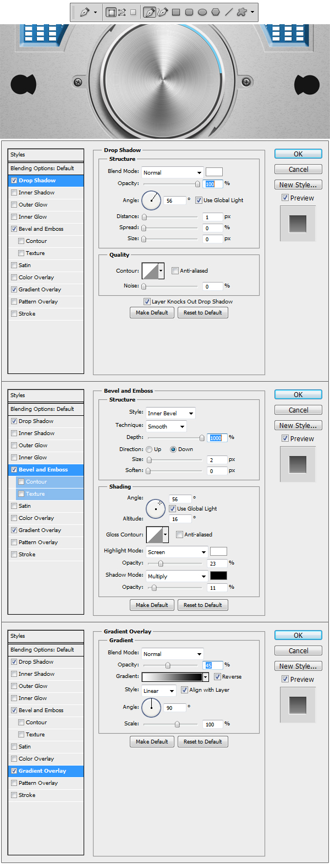
Task: Select the Line shape tool
Action: click(229, 12)
